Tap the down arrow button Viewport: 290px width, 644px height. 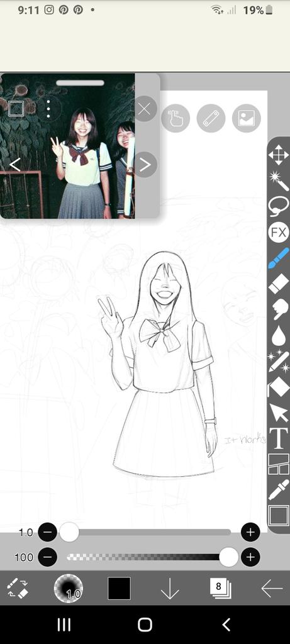tap(170, 589)
